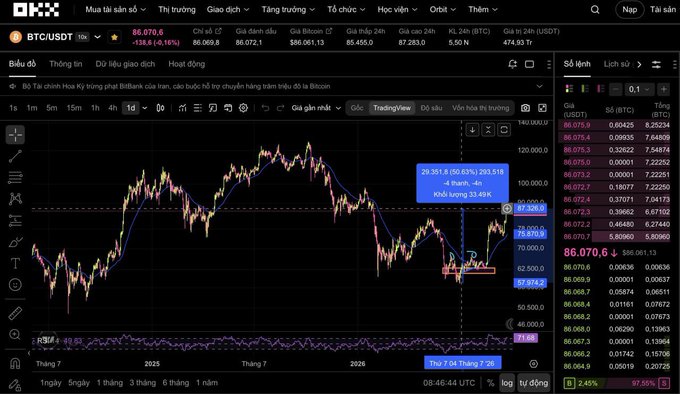
Task: Toggle log scale on chart
Action: click(507, 383)
